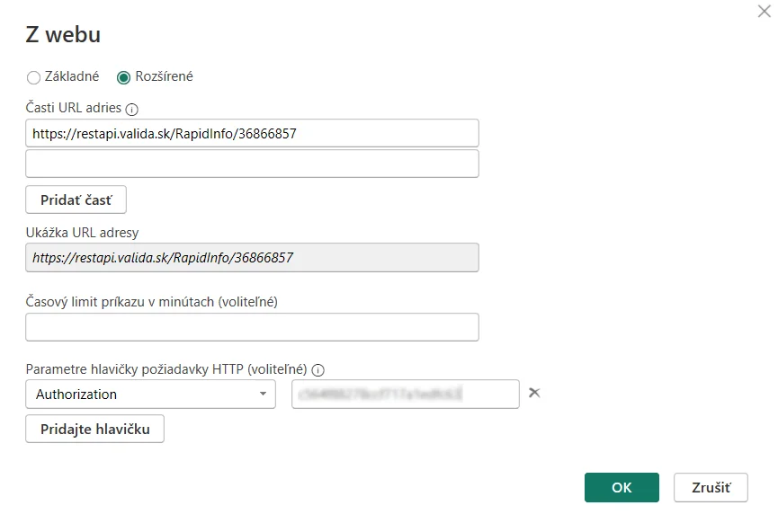
Task: Click the Z webu dialog title
Action: (x=63, y=35)
